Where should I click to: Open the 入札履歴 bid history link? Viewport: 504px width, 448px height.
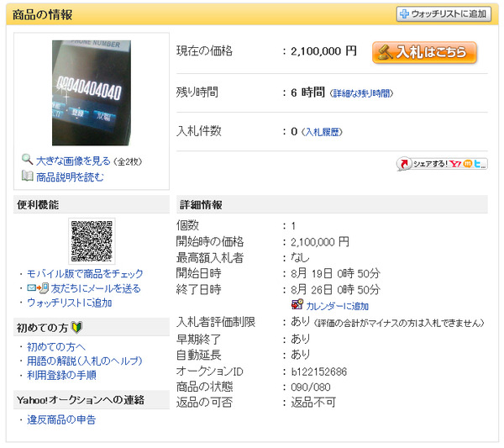(322, 132)
